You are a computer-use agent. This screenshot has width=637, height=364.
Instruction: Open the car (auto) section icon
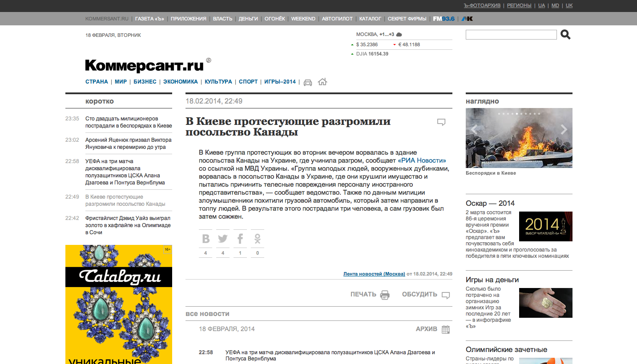(x=308, y=82)
